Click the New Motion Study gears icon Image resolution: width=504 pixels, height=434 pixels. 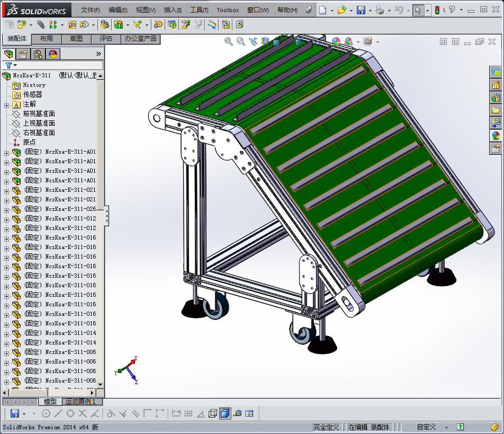pyautogui.click(x=158, y=24)
